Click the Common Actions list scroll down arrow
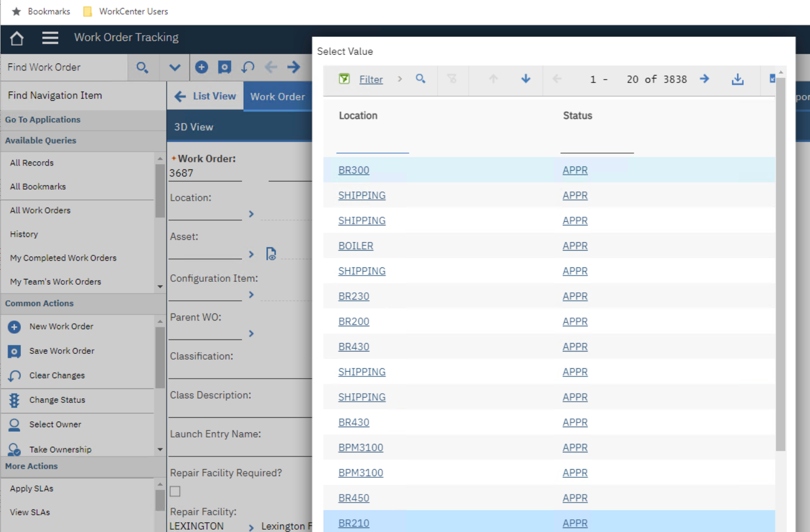The height and width of the screenshot is (532, 810). [x=160, y=450]
